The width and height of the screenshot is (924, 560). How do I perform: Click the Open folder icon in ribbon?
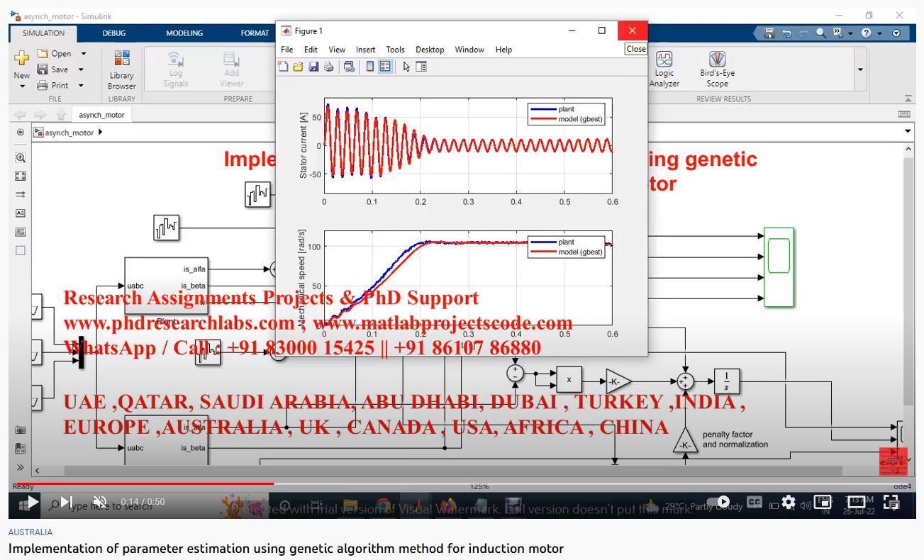[x=43, y=54]
